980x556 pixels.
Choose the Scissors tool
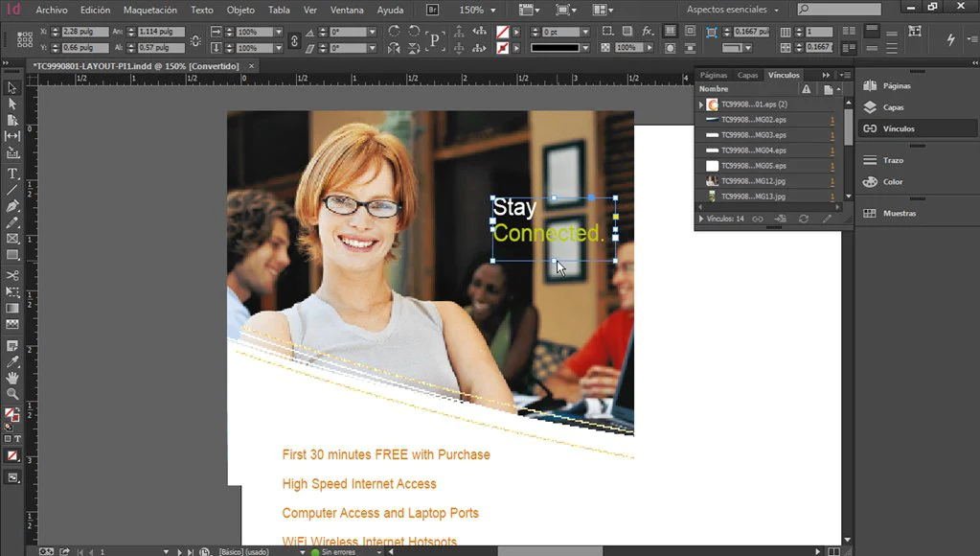tap(11, 275)
